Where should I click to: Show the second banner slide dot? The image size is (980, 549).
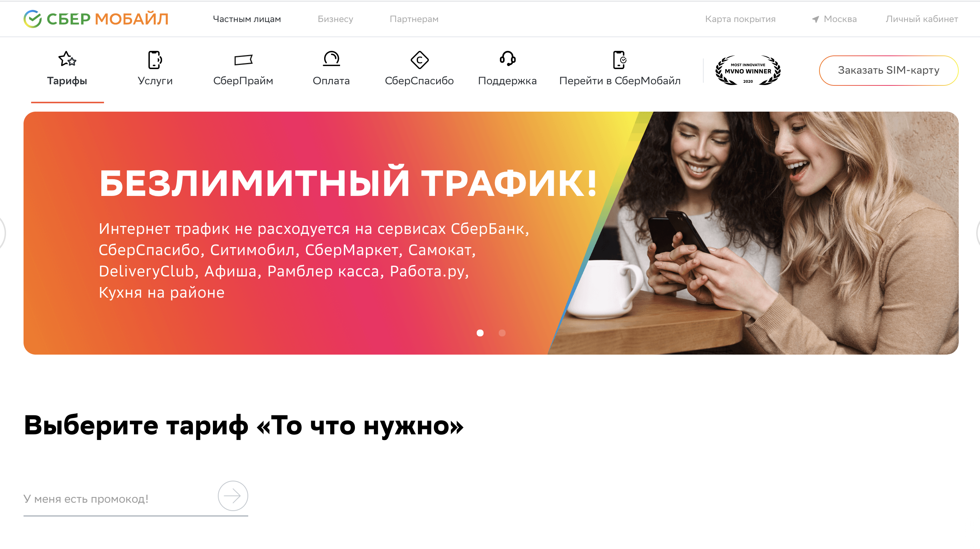[x=503, y=333]
